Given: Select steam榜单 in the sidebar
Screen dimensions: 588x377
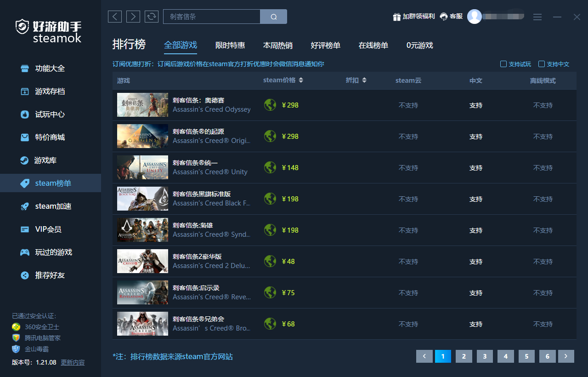Looking at the screenshot, I should [x=51, y=183].
